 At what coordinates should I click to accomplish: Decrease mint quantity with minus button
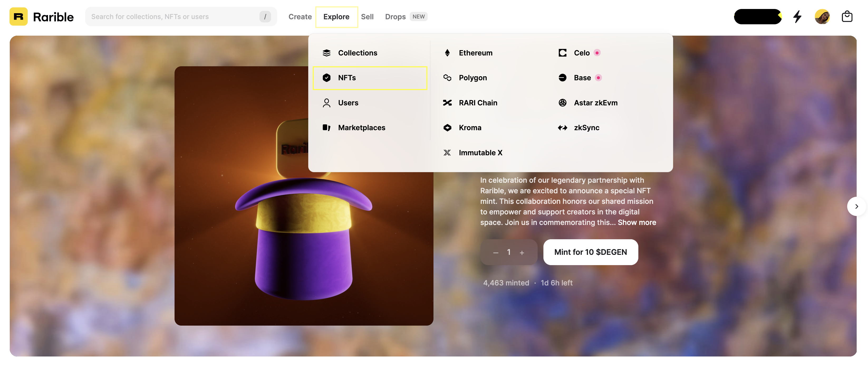pyautogui.click(x=495, y=253)
